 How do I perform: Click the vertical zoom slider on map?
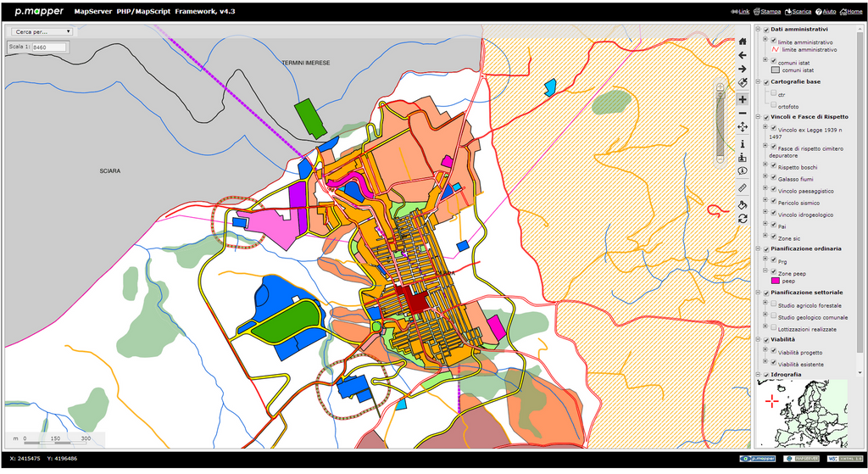pyautogui.click(x=721, y=123)
